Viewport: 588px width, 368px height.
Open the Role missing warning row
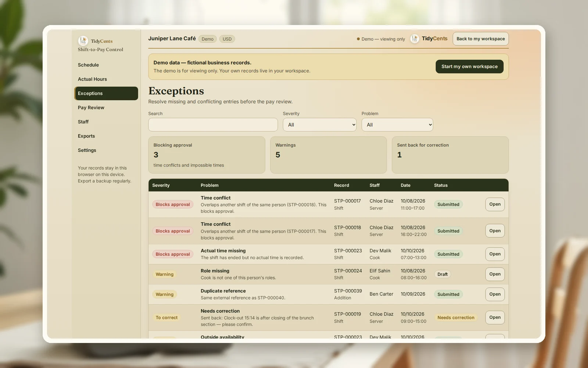click(495, 274)
